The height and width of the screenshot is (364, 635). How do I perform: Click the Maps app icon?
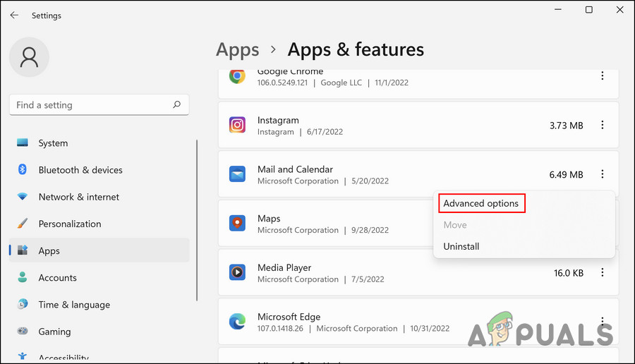click(x=237, y=223)
